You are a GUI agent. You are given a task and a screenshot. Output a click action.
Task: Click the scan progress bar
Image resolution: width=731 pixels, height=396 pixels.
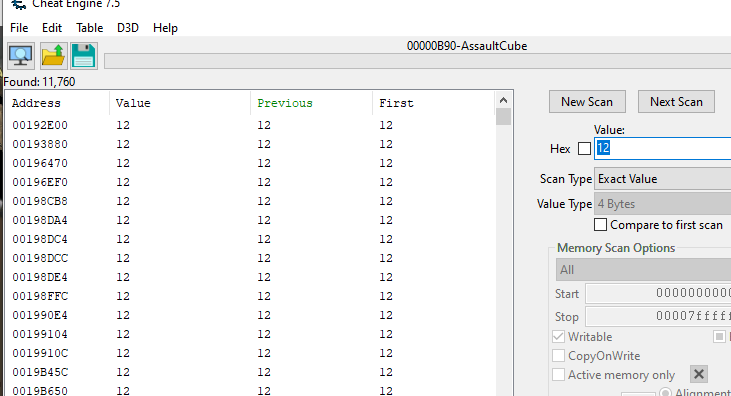tap(417, 61)
